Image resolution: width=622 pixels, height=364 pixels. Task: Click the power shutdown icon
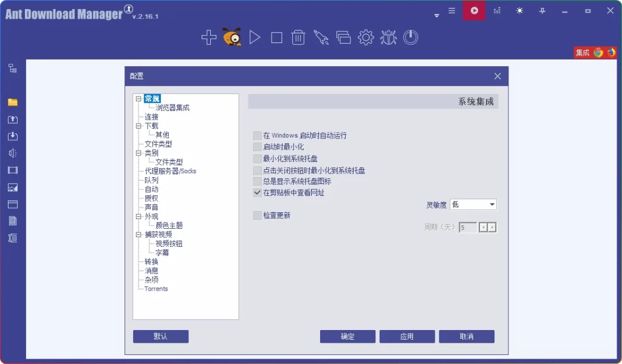411,38
